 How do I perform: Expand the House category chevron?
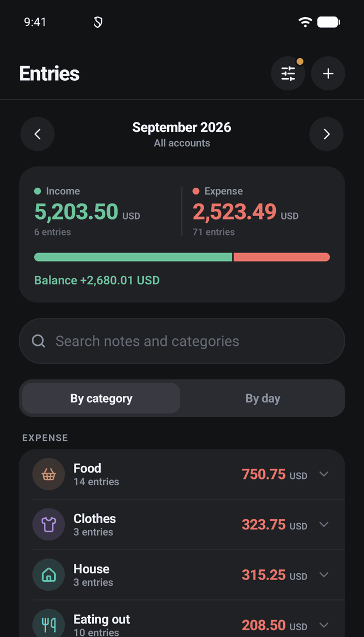coord(324,575)
